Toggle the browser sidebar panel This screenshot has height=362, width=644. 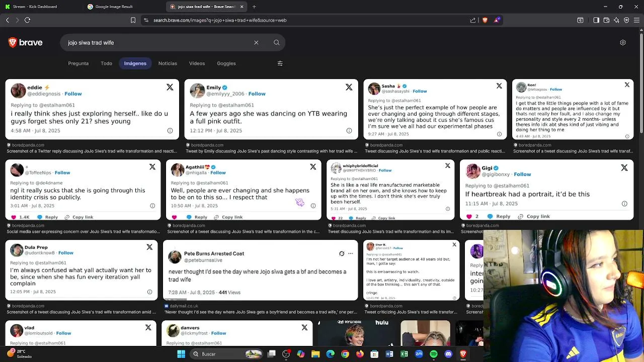[596, 20]
